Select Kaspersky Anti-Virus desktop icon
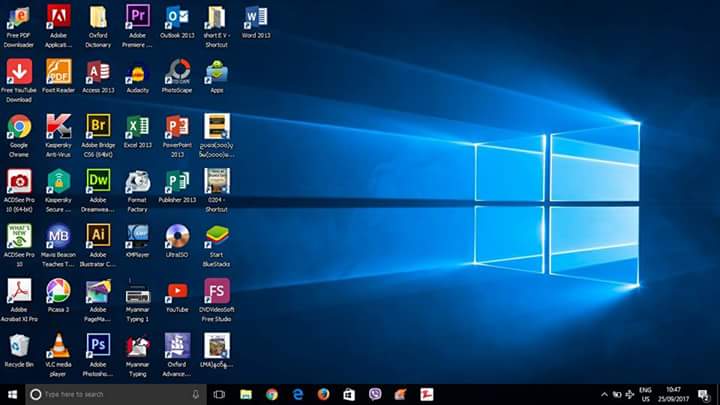Image resolution: width=720 pixels, height=405 pixels. [58, 135]
